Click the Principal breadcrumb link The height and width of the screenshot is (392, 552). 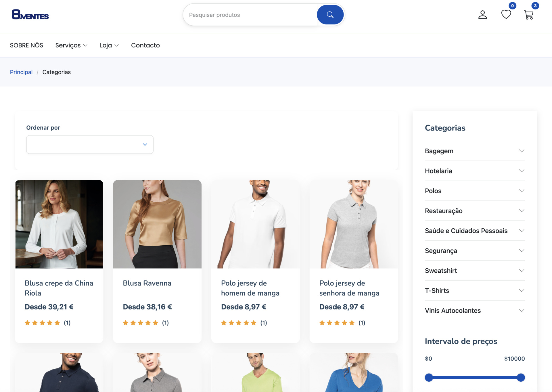pyautogui.click(x=21, y=72)
